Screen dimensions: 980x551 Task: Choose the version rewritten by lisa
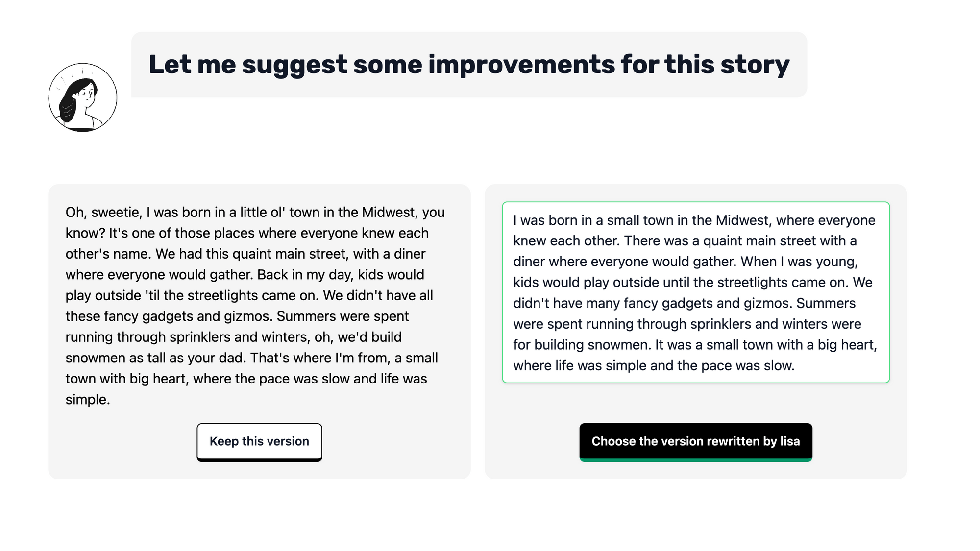pyautogui.click(x=696, y=442)
